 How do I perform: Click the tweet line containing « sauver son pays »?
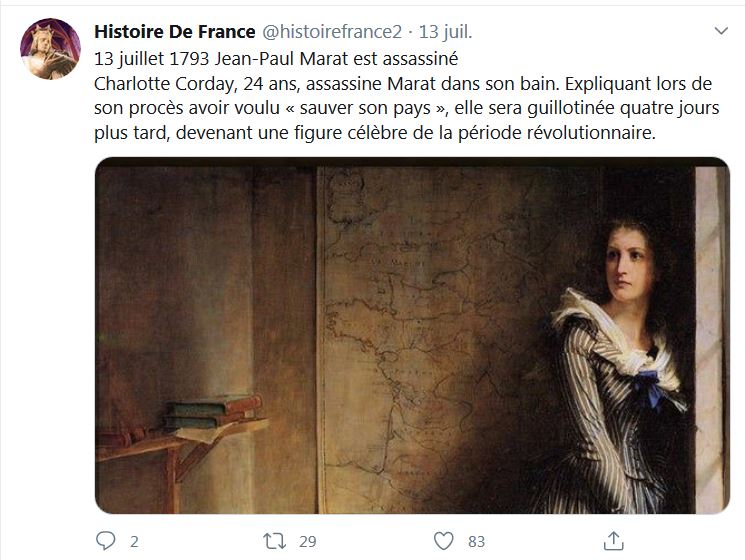tap(407, 108)
